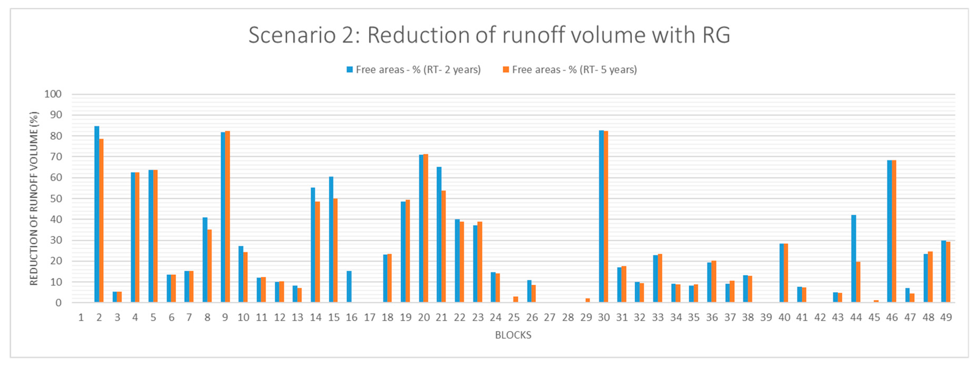Viewport: 980px width, 367px height.
Task: Click the blue legend swatch for RT-2 years
Action: (x=349, y=70)
